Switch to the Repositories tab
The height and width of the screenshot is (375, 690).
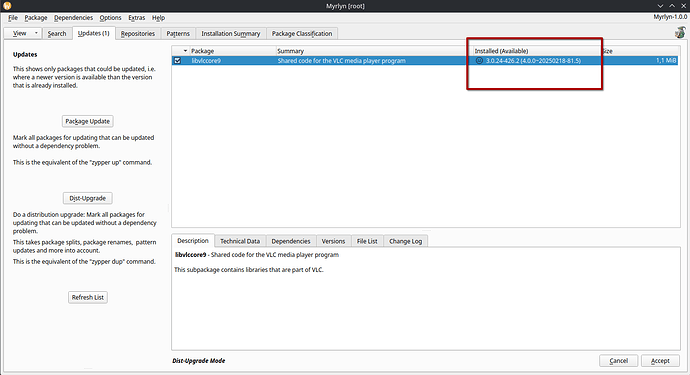pyautogui.click(x=138, y=33)
